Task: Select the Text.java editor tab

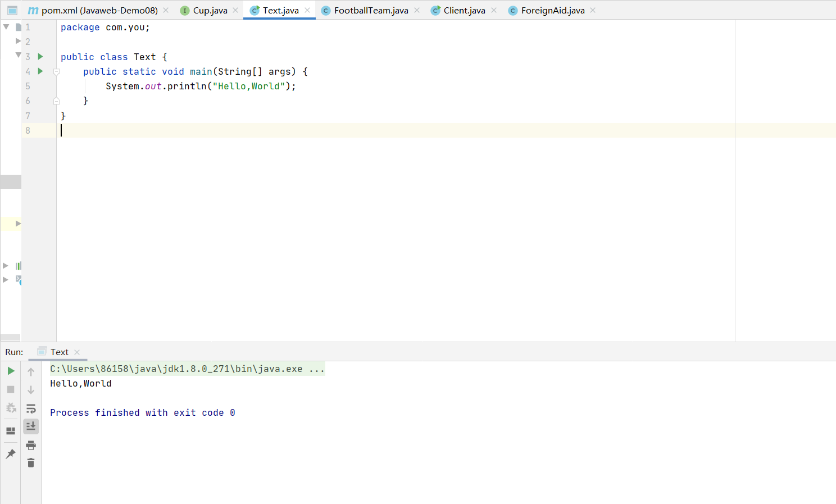Action: (x=281, y=11)
